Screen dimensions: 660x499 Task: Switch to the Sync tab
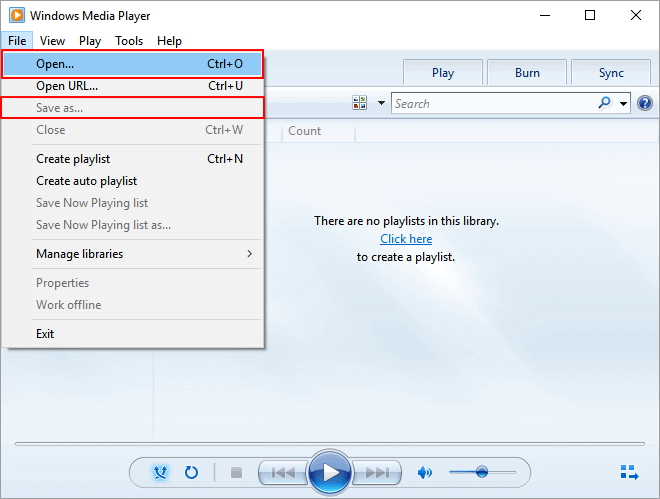(611, 73)
